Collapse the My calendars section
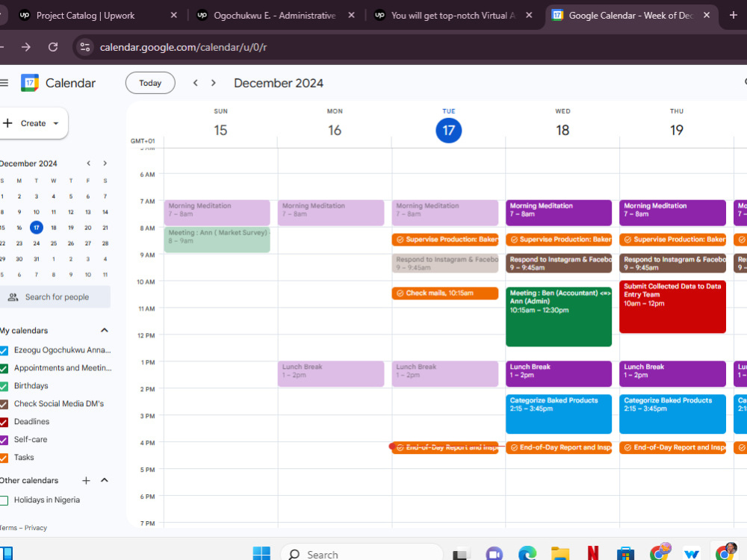 click(105, 331)
